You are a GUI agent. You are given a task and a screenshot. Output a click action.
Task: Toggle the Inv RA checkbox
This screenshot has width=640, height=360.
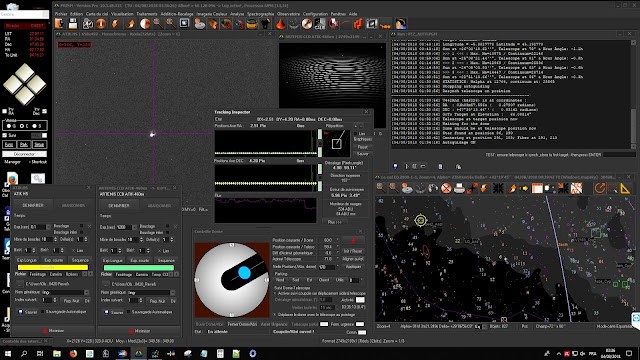pyautogui.click(x=5, y=111)
